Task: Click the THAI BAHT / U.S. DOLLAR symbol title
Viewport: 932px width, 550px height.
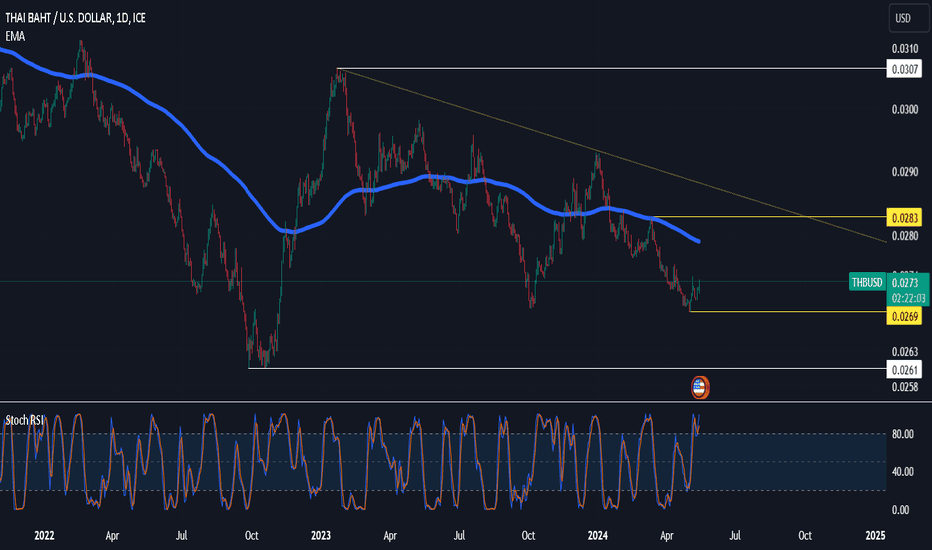Action: coord(75,18)
